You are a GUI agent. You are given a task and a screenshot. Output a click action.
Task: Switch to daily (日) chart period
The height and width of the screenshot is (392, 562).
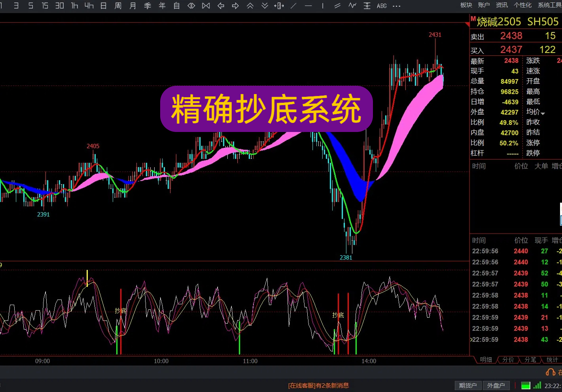104,6
